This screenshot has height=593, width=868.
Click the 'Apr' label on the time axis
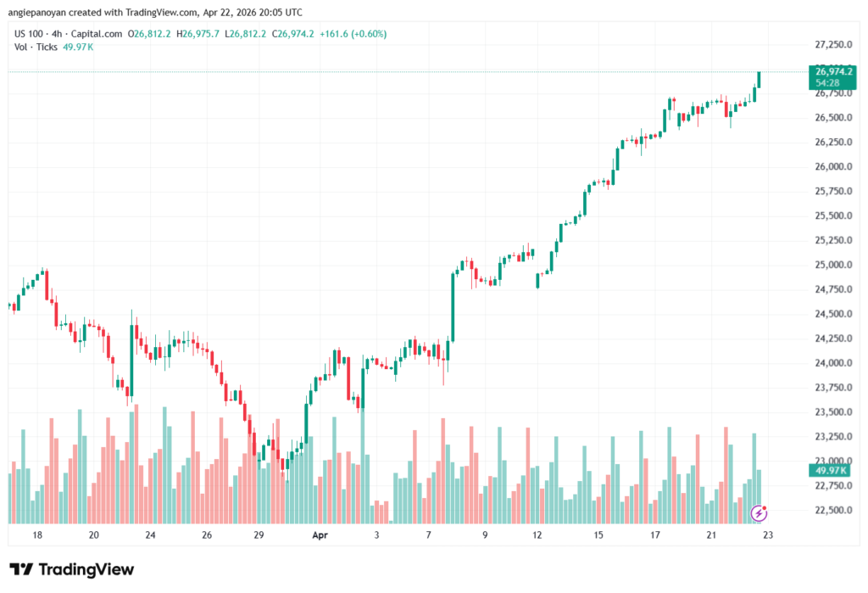click(x=320, y=535)
